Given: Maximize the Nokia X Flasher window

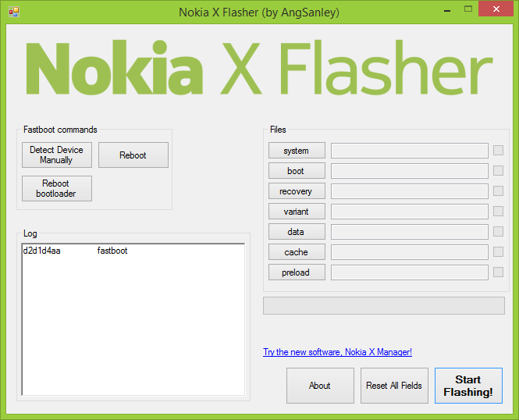Looking at the screenshot, I should 468,9.
